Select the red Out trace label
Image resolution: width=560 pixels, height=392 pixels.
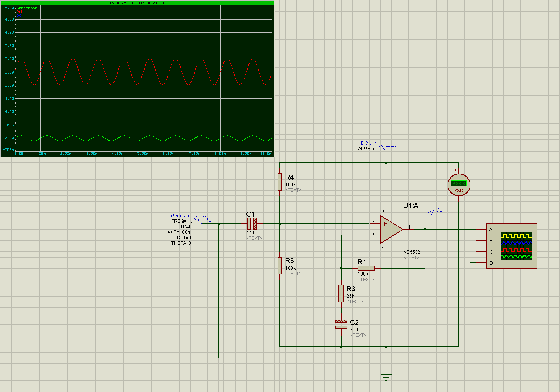pyautogui.click(x=20, y=12)
